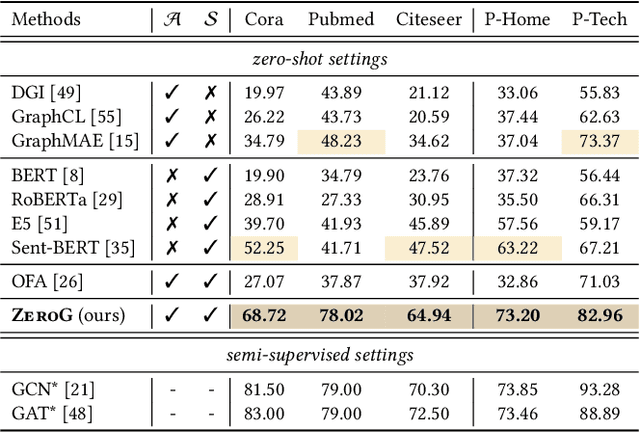Open citation [21] next to GCN
Image resolution: width=640 pixels, height=432 pixels.
(x=81, y=390)
